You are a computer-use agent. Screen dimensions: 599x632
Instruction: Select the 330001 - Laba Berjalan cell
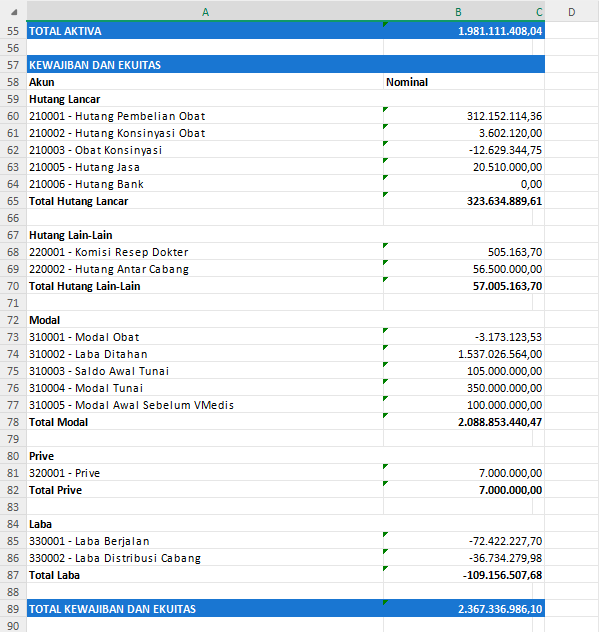[205, 541]
